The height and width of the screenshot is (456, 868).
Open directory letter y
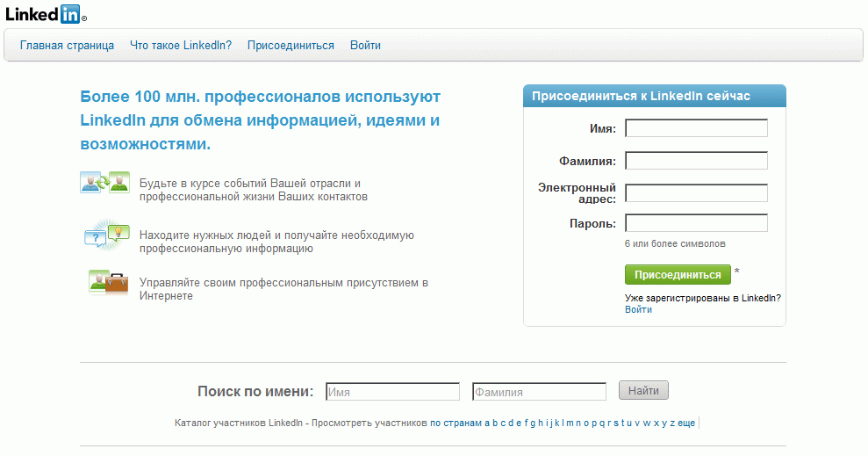(x=664, y=423)
